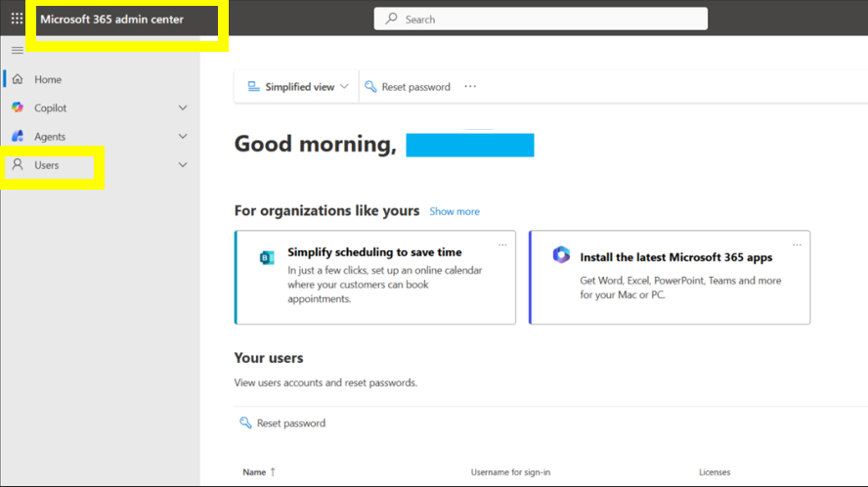Open the app launcher waffle icon
868x487 pixels.
pos(17,19)
